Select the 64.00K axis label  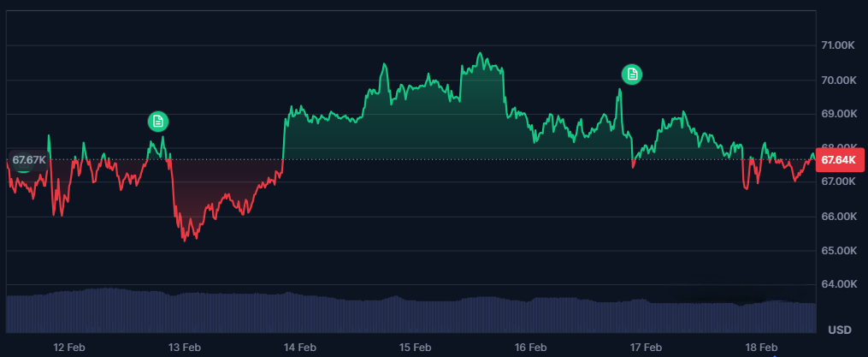(839, 284)
